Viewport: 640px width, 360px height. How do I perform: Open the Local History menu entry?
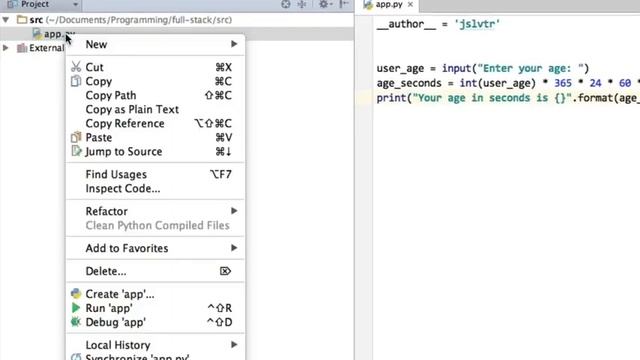(155, 345)
